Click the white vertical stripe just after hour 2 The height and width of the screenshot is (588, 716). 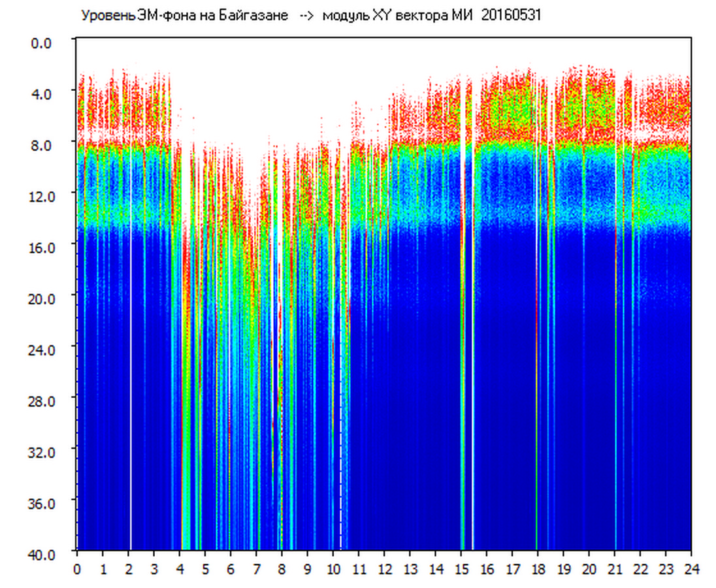(x=131, y=392)
